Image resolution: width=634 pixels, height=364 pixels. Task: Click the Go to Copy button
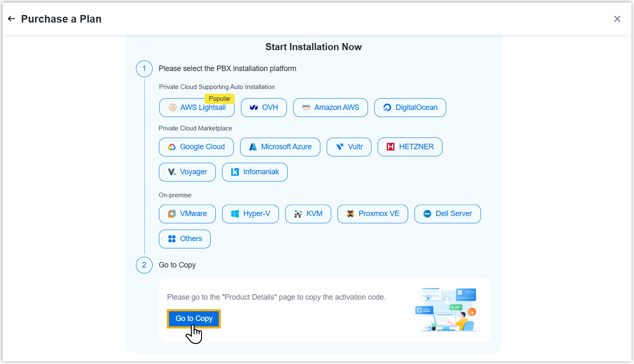[x=194, y=319]
